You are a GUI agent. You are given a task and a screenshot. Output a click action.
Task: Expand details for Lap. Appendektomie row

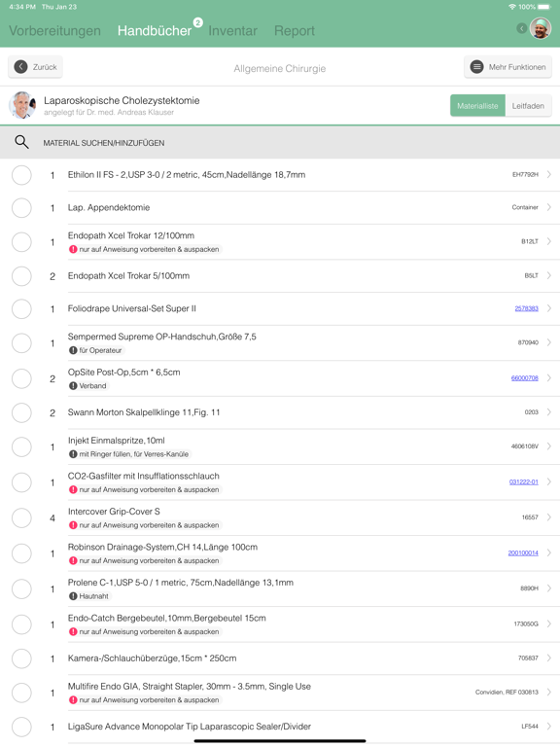click(x=549, y=207)
